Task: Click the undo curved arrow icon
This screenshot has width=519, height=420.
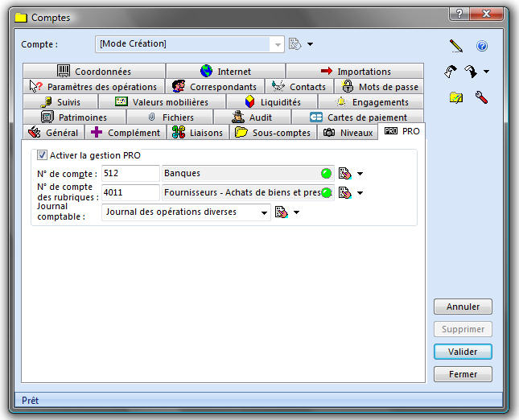Action: coord(451,72)
